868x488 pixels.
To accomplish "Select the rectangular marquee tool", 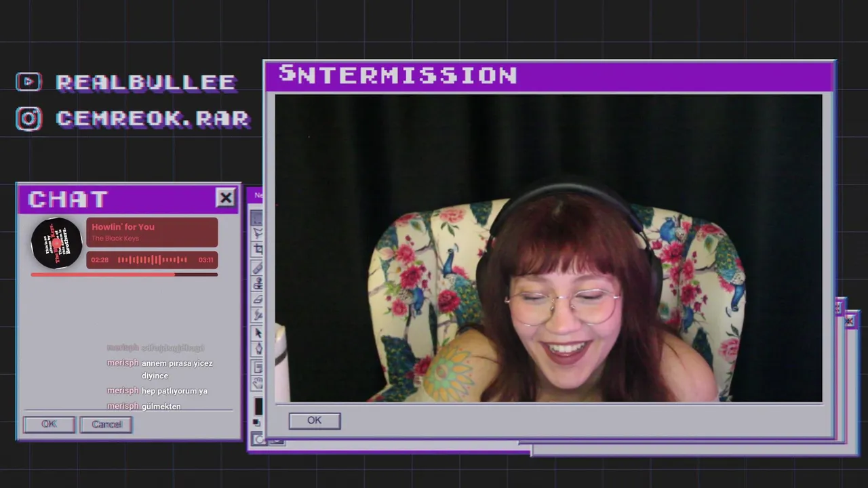I will coord(258,218).
